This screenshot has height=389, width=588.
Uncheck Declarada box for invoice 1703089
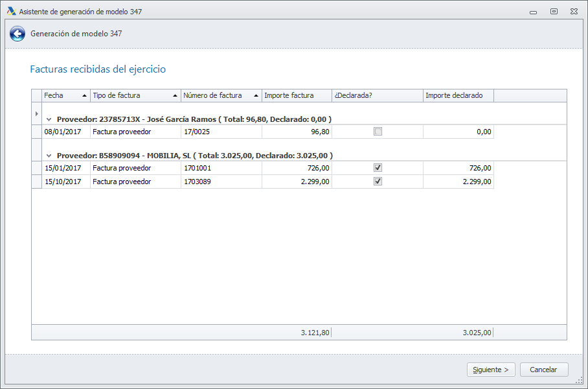click(x=378, y=182)
